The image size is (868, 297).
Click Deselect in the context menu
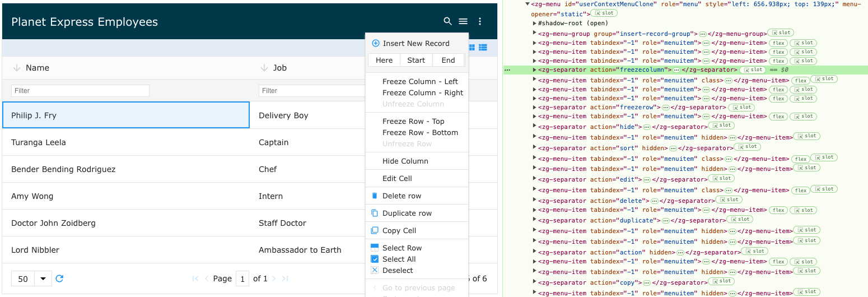tap(398, 271)
